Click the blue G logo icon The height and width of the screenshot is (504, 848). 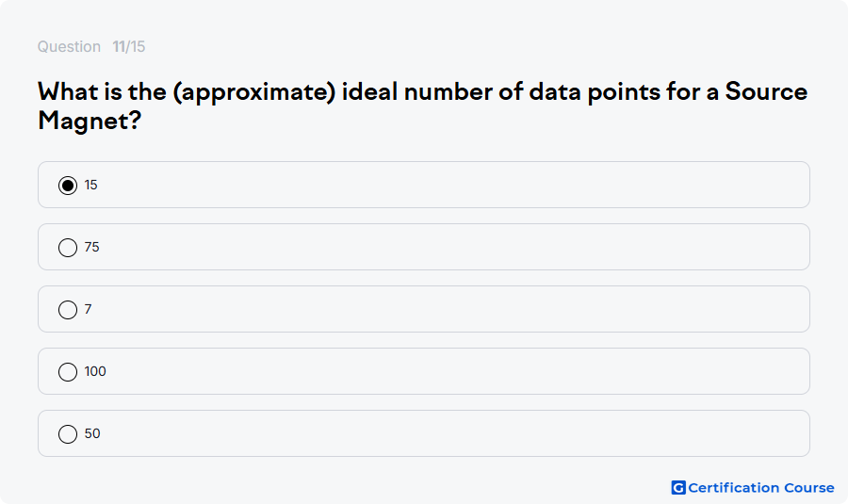tap(678, 488)
